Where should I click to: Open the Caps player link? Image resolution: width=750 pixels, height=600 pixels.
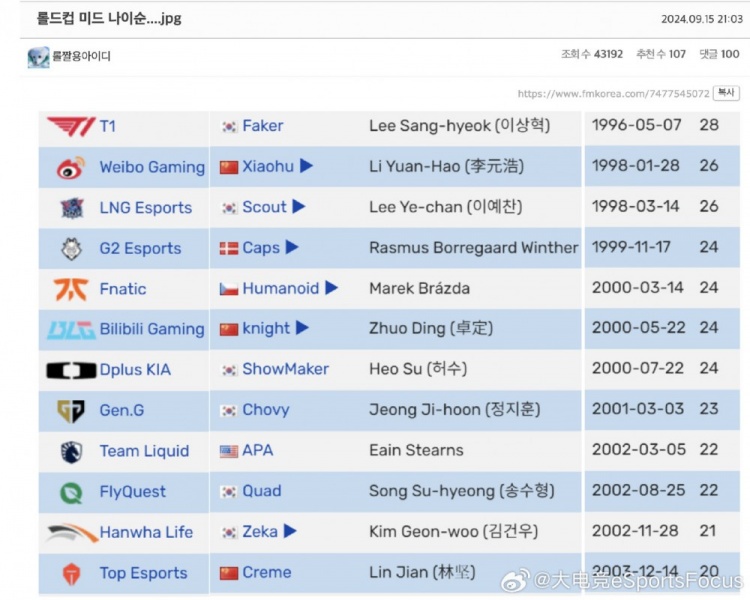pyautogui.click(x=261, y=248)
